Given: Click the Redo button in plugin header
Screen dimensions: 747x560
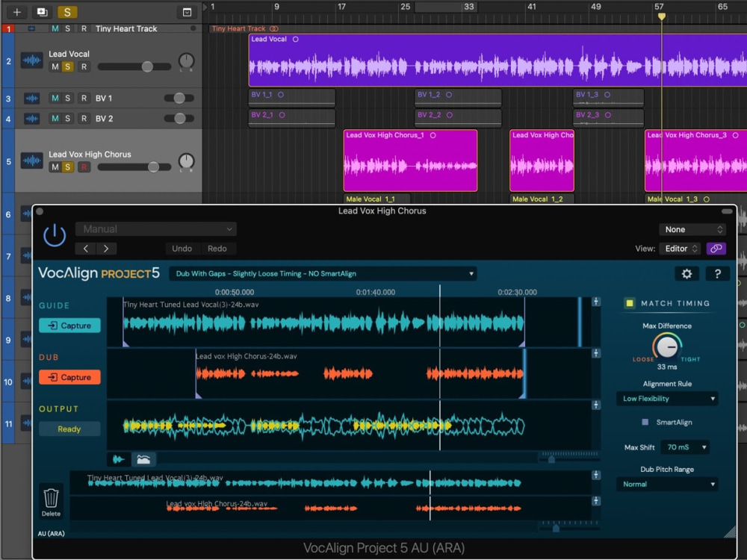Looking at the screenshot, I should (x=217, y=249).
